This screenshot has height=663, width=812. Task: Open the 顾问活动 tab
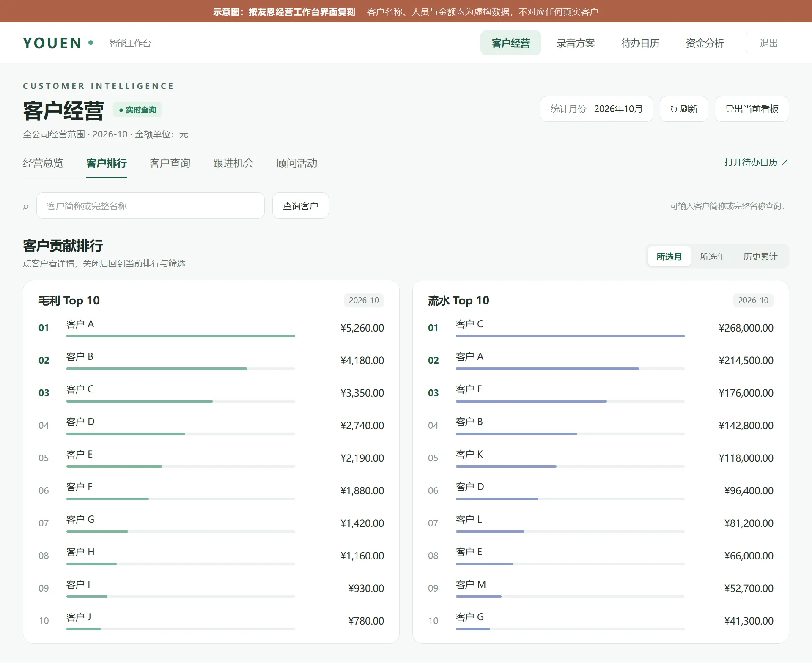pos(297,163)
